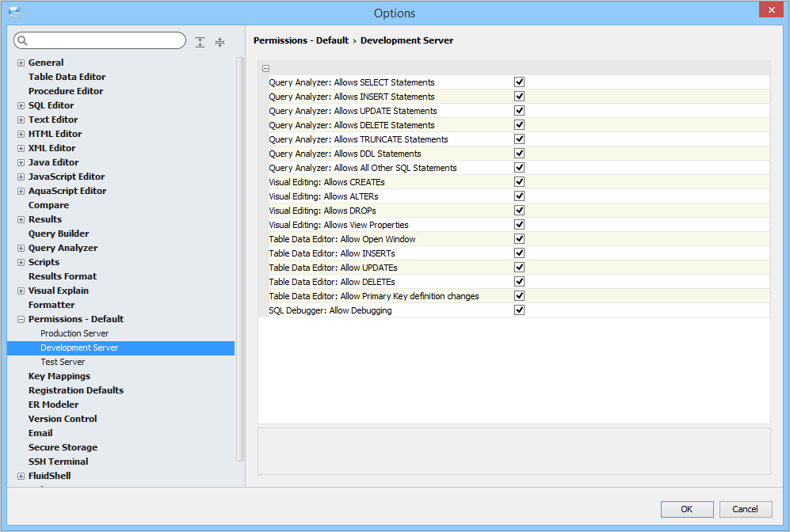The height and width of the screenshot is (532, 790).
Task: Toggle Allows View Properties checkbox
Action: (x=519, y=225)
